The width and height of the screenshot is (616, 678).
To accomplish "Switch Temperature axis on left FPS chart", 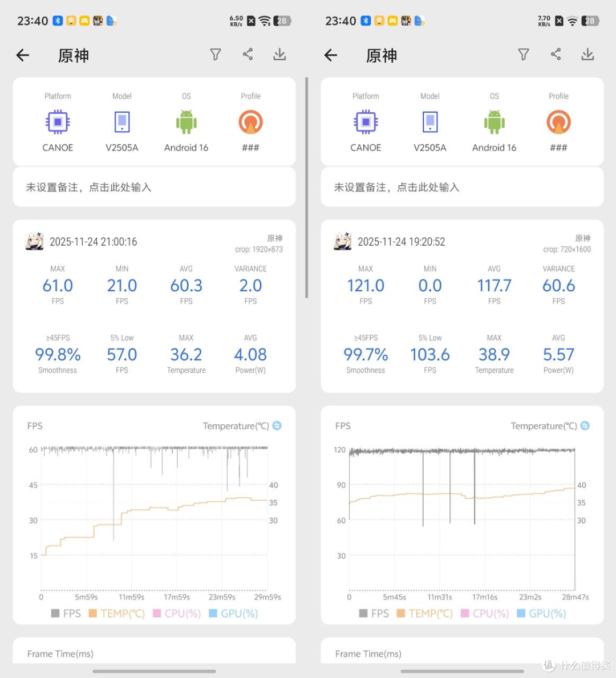I will (277, 426).
